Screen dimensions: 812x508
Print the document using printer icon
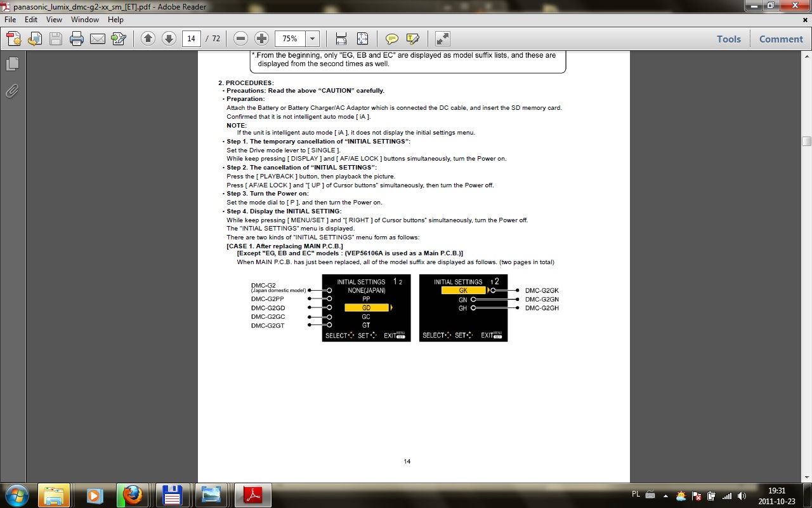pyautogui.click(x=77, y=39)
